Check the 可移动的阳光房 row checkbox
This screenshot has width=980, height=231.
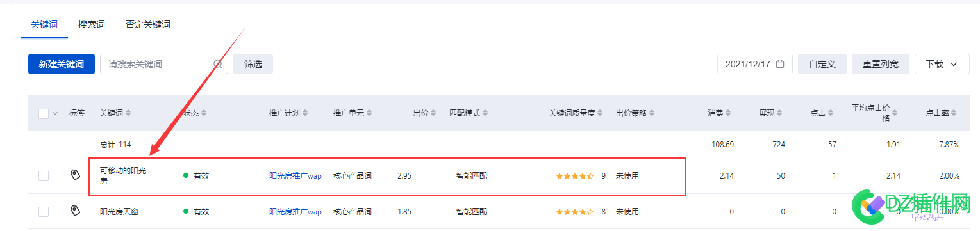point(44,175)
